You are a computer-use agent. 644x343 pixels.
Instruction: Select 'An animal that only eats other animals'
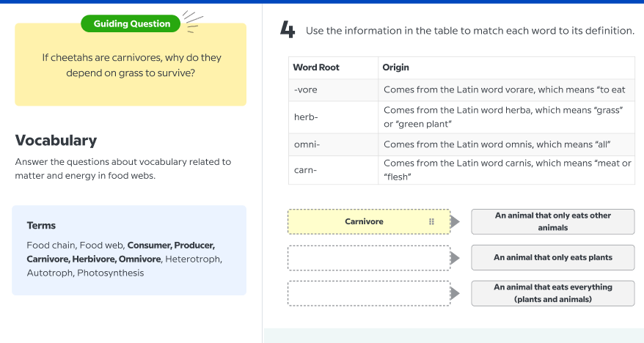pos(552,221)
